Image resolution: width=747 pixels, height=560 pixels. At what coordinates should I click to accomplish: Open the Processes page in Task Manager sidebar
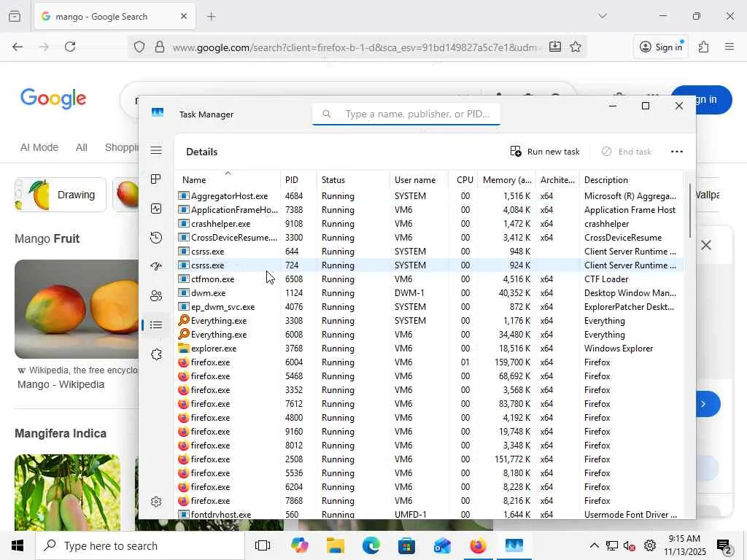click(156, 179)
